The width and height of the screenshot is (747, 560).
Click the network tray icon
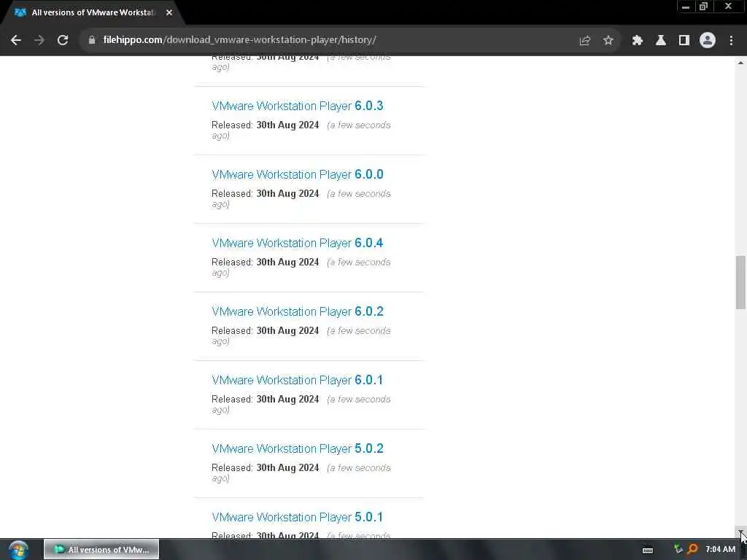point(678,549)
